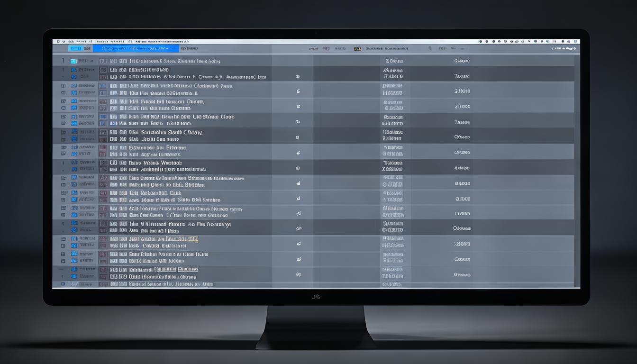Click the bright cyan icon in the first row
The image size is (637, 364).
[73, 61]
